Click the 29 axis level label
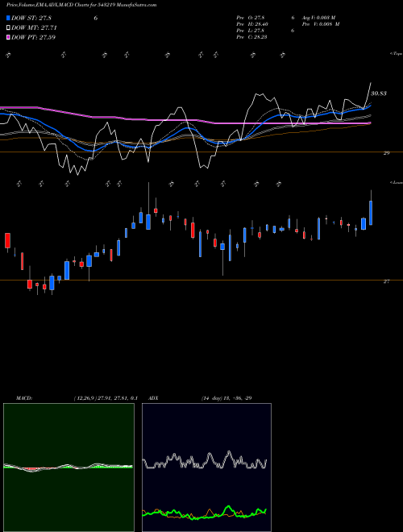The width and height of the screenshot is (403, 532). coord(386,153)
